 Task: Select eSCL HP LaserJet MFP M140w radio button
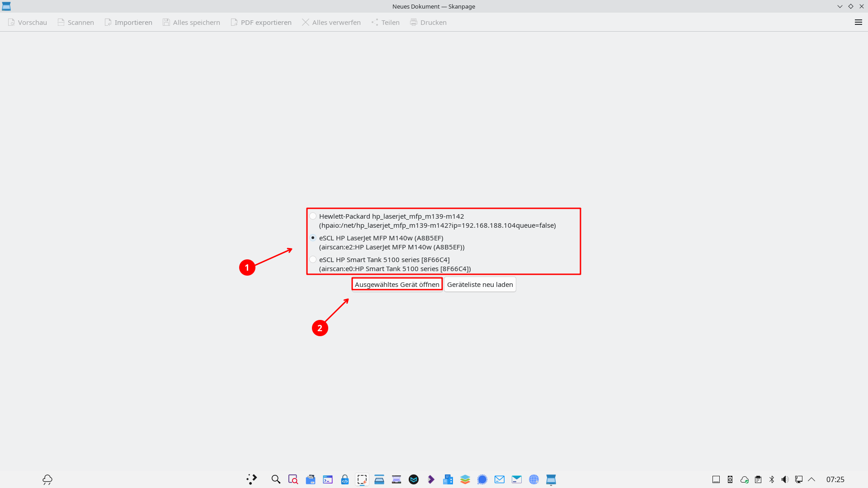313,238
